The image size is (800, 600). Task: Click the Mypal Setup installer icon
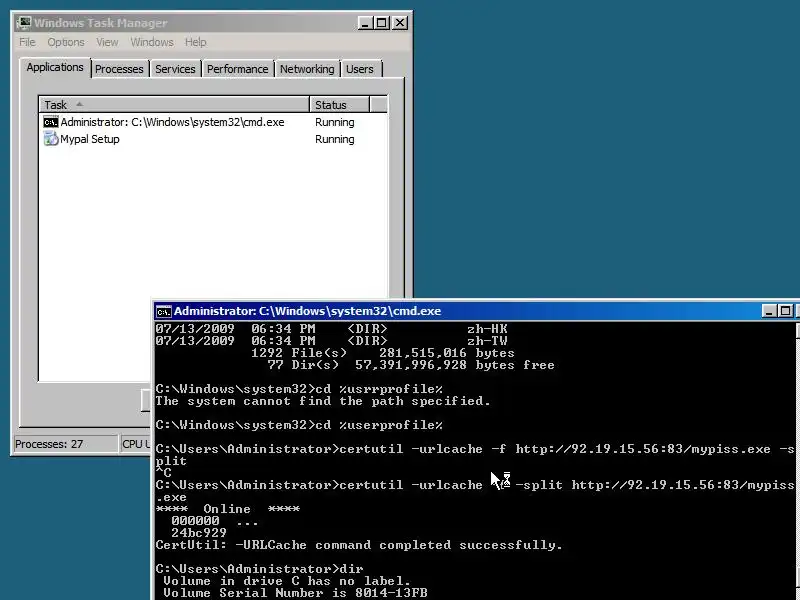click(51, 139)
